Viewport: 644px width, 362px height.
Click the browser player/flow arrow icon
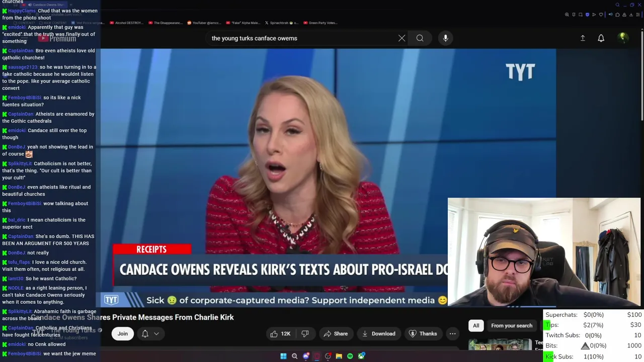click(594, 15)
